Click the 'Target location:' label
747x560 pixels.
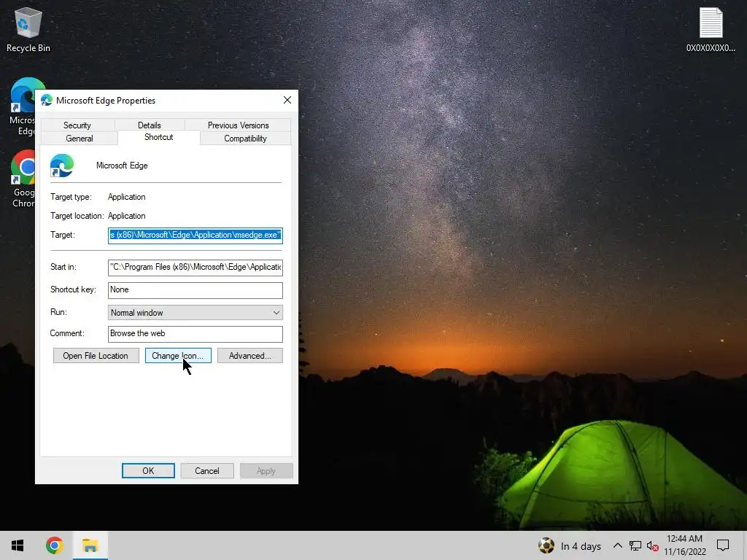coord(77,216)
